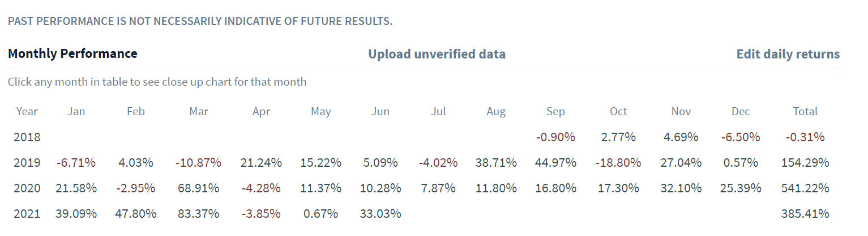View January 2019 month -6.71%
Screen dimensions: 868x236
(x=76, y=163)
